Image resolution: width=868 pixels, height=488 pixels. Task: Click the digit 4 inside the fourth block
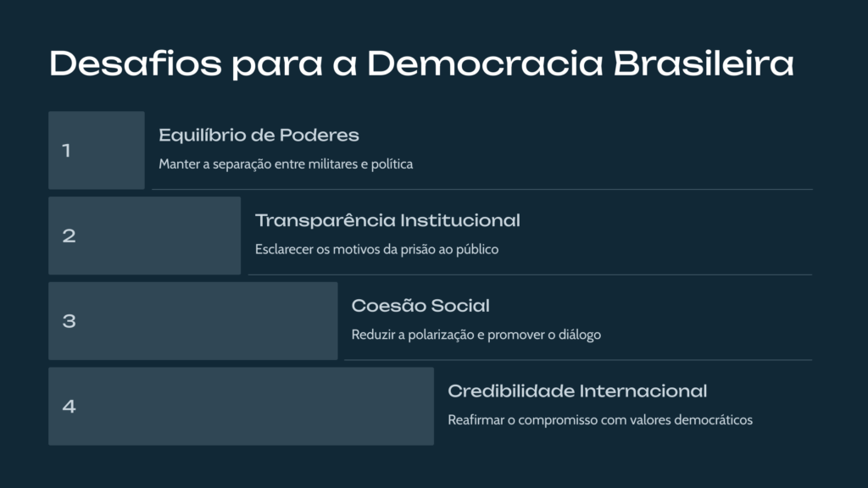pos(69,406)
